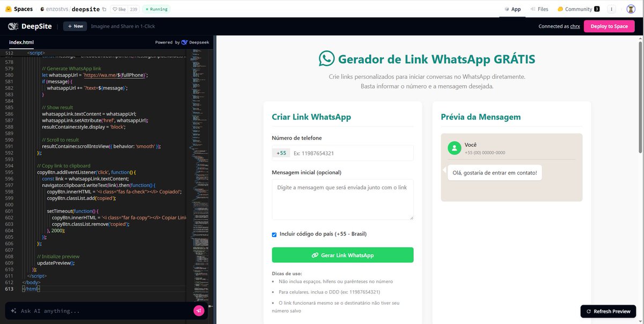
Task: Click the sparkle icon beside Ask AI
Action: [x=13, y=311]
